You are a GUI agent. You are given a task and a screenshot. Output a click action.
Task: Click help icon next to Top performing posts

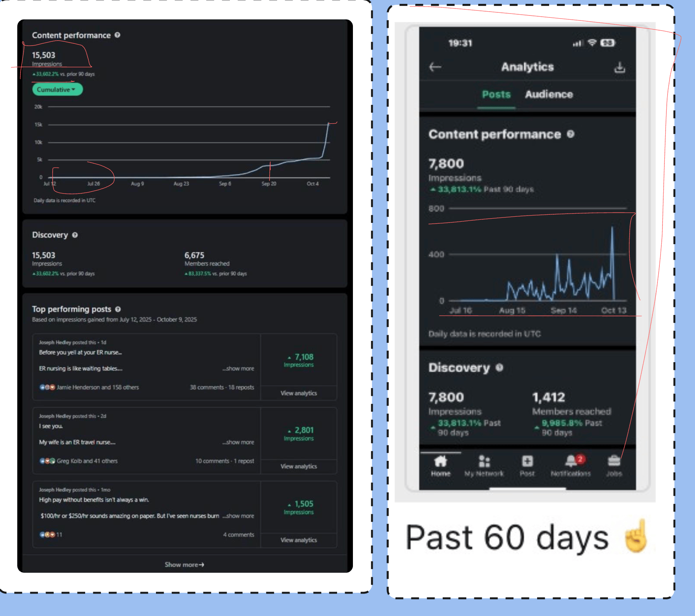(118, 309)
